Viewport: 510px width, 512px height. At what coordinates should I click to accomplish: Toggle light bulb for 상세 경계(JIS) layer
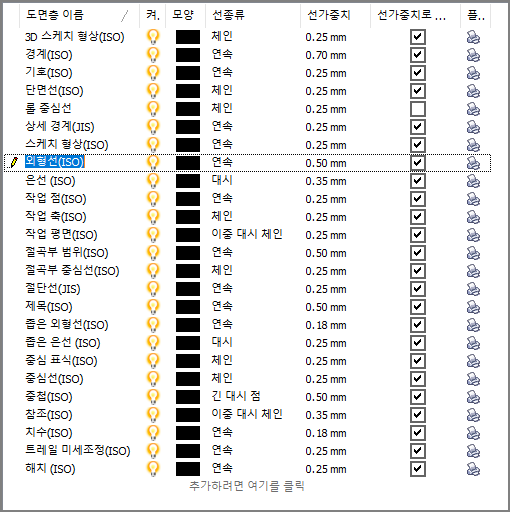click(x=153, y=127)
